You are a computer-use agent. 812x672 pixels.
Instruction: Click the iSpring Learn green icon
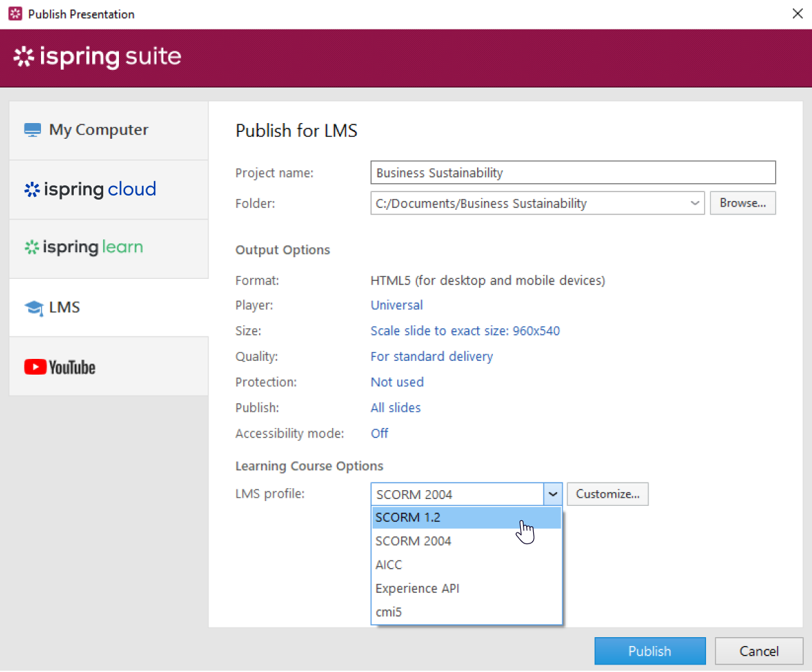pos(32,247)
